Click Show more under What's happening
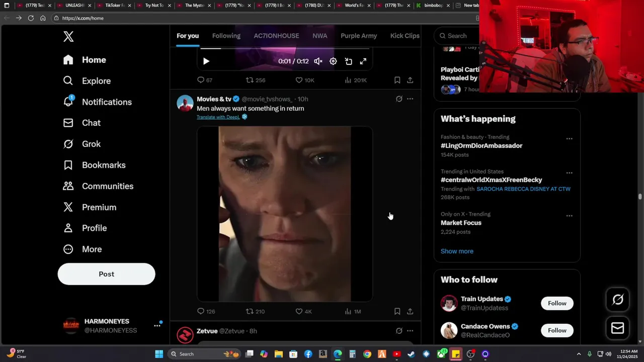Image resolution: width=644 pixels, height=362 pixels. 457,251
